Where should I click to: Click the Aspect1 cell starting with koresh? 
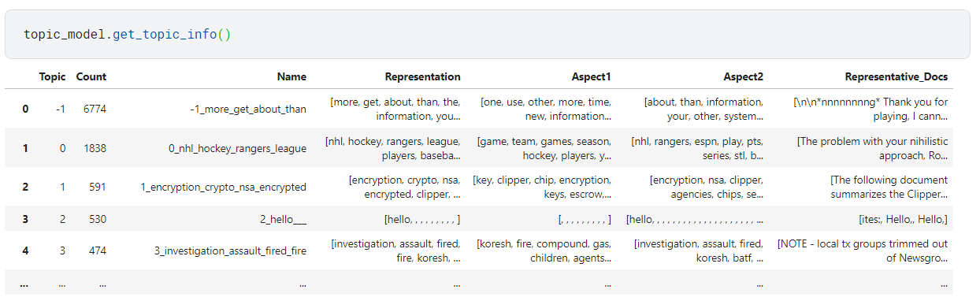pyautogui.click(x=544, y=251)
